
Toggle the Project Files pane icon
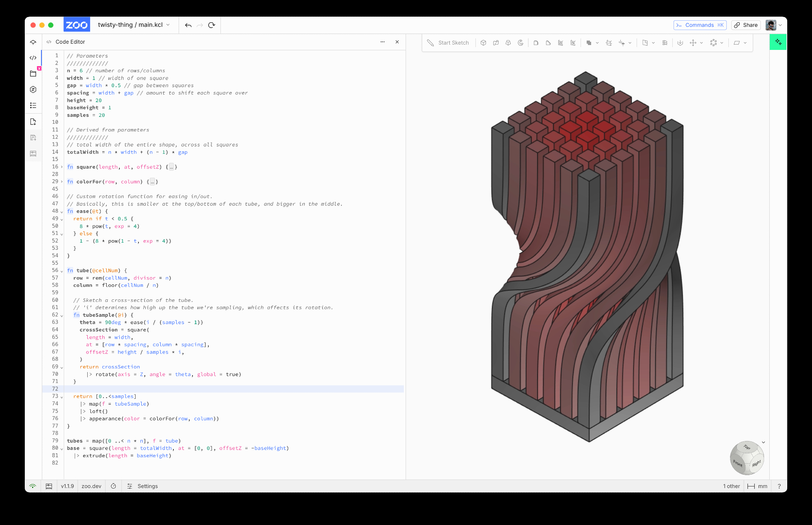click(x=33, y=73)
